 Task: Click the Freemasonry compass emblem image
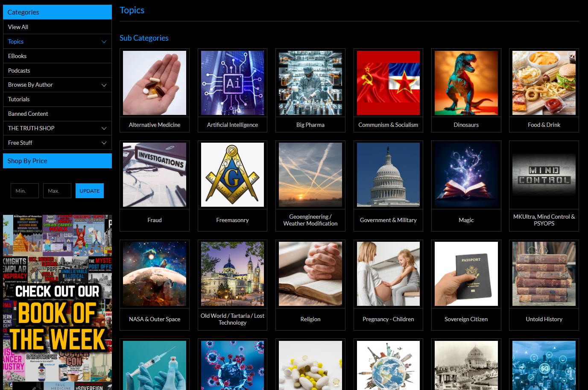coord(232,175)
